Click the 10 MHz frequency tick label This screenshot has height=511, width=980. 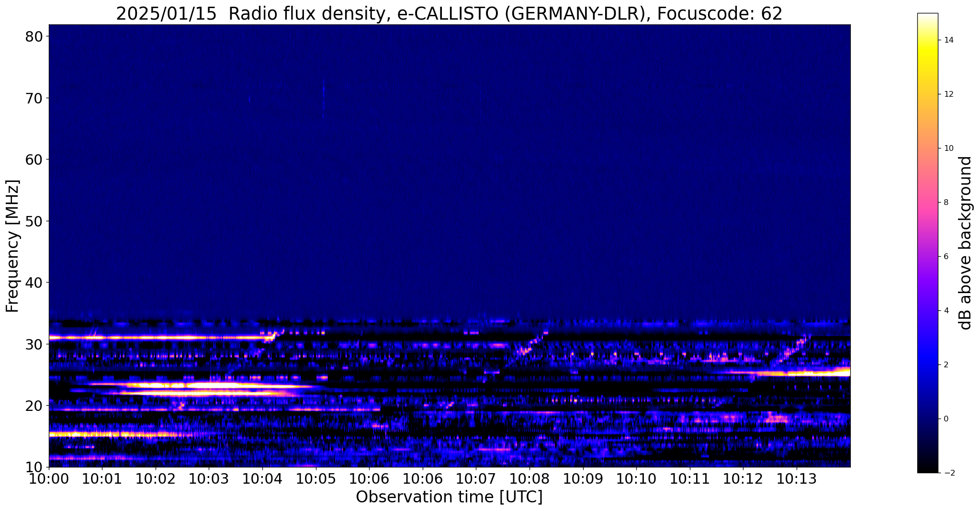coord(34,467)
